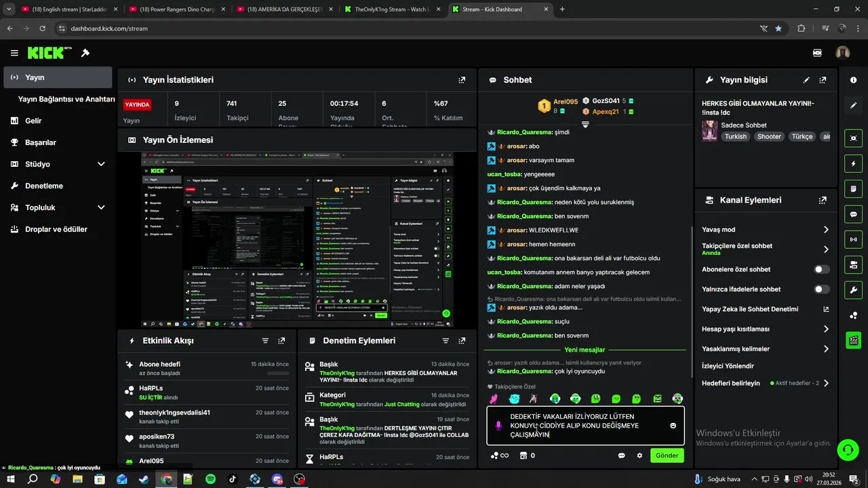Viewport: 868px width, 488px height.
Task: Open the layout icon beside profile avatar
Action: click(x=817, y=53)
